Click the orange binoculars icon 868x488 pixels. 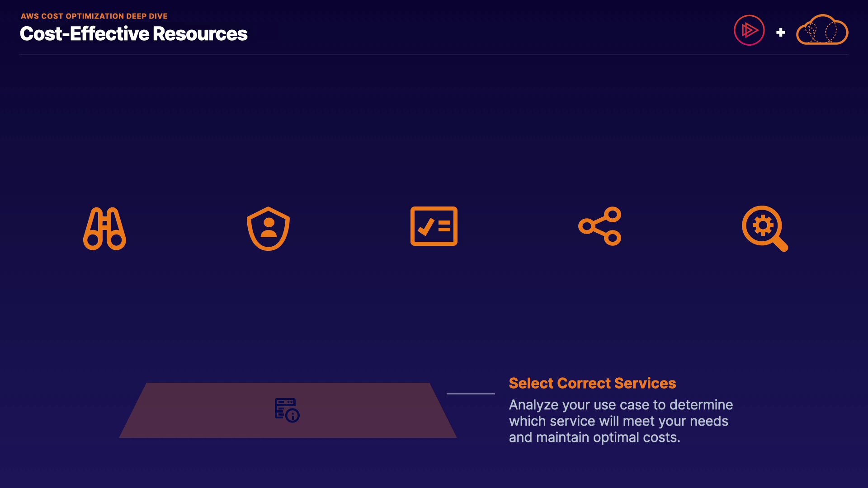coord(104,229)
